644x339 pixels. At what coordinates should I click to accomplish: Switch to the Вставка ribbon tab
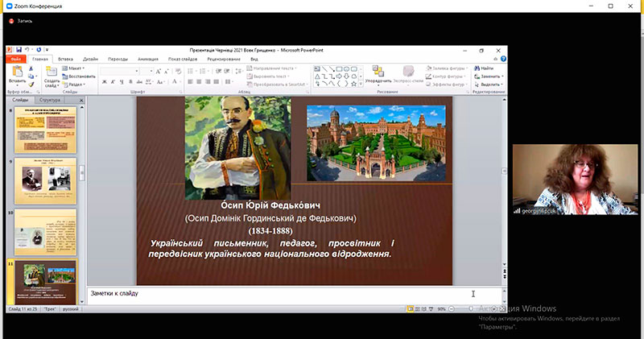point(65,59)
